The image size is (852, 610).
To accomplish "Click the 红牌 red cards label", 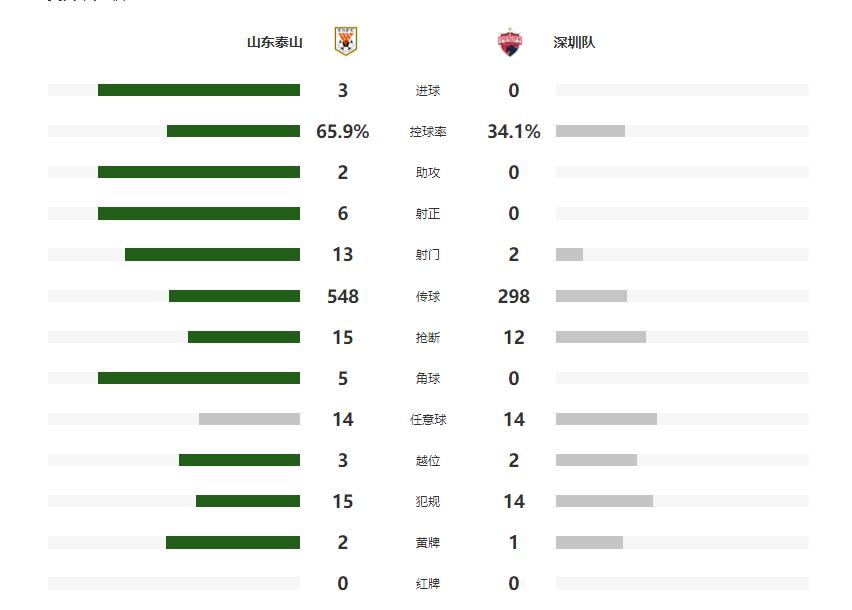I will point(428,584).
